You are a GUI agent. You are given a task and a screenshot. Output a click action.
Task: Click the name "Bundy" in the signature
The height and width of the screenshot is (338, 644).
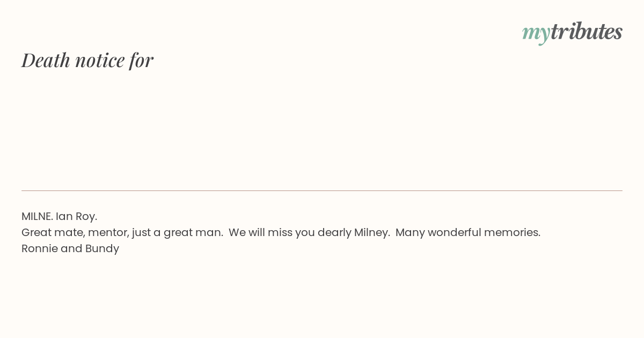click(x=102, y=249)
